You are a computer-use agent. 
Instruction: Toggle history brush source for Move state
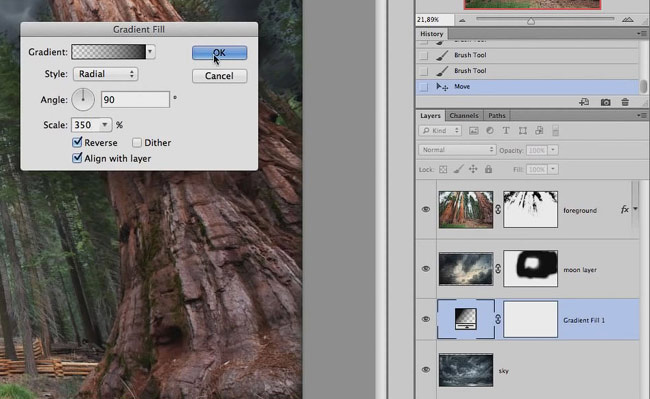(x=423, y=87)
